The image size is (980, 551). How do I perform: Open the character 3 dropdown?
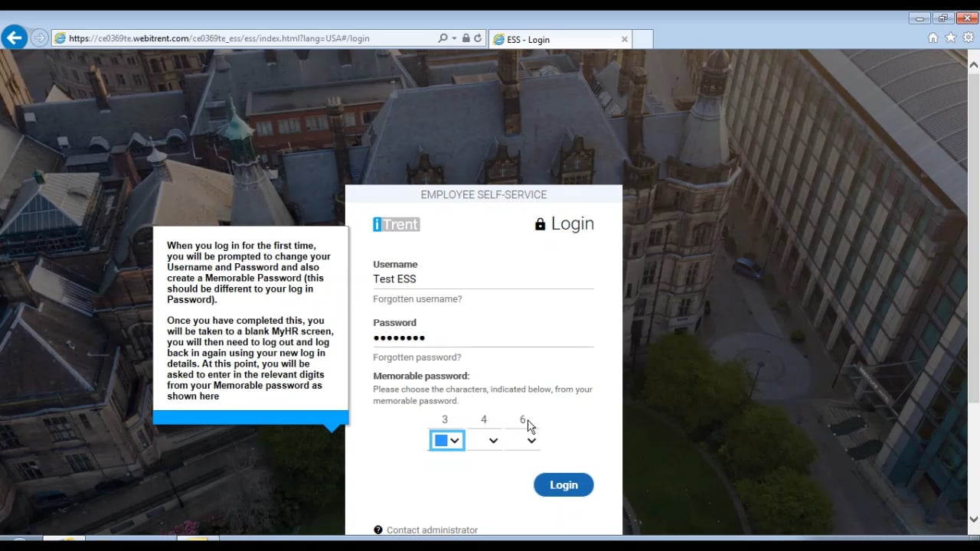tap(446, 440)
